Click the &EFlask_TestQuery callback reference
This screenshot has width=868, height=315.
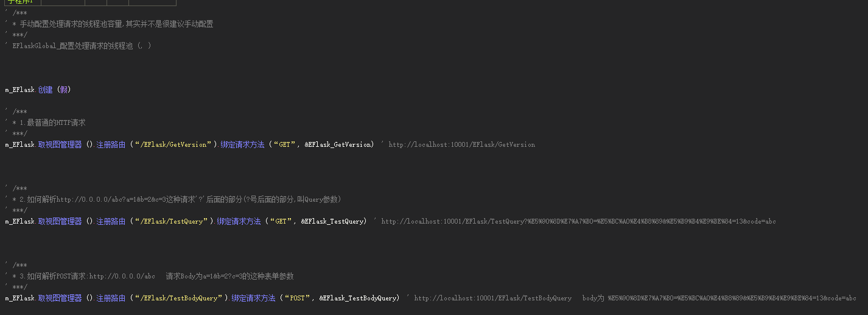tap(332, 221)
